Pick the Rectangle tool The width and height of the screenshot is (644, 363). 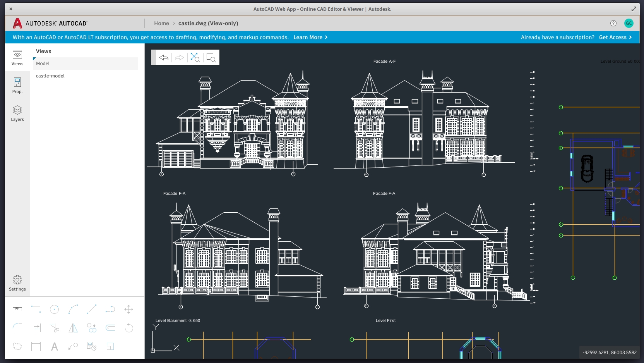36,309
